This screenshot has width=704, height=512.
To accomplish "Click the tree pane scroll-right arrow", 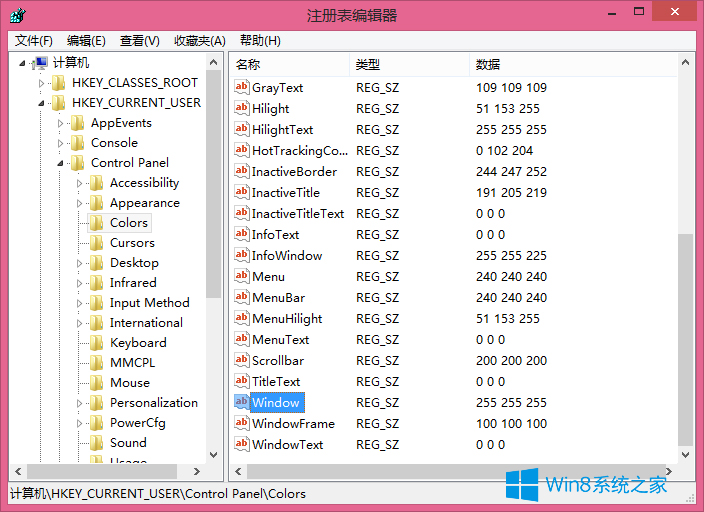I will (x=197, y=471).
